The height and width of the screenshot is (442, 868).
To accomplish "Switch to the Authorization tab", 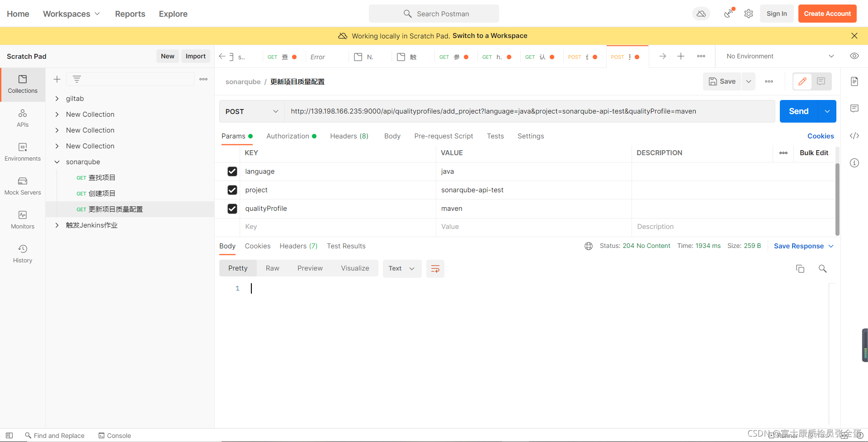I will pyautogui.click(x=291, y=136).
